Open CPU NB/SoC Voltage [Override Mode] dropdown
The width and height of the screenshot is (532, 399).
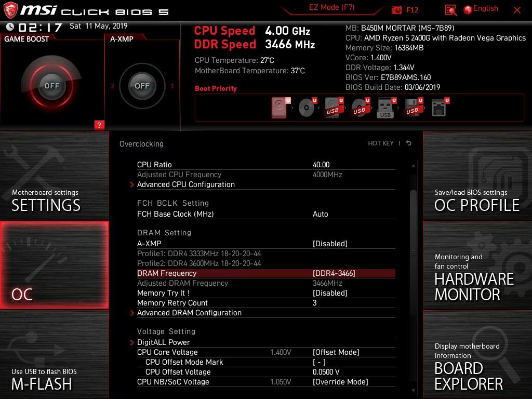[340, 382]
